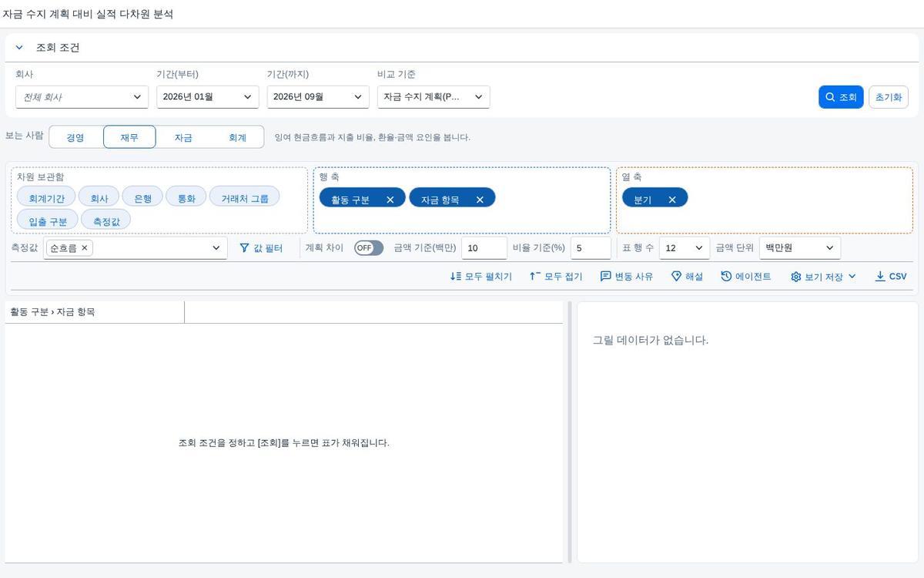
Task: Pick the 입출 구분 dimension chip
Action: click(x=48, y=220)
